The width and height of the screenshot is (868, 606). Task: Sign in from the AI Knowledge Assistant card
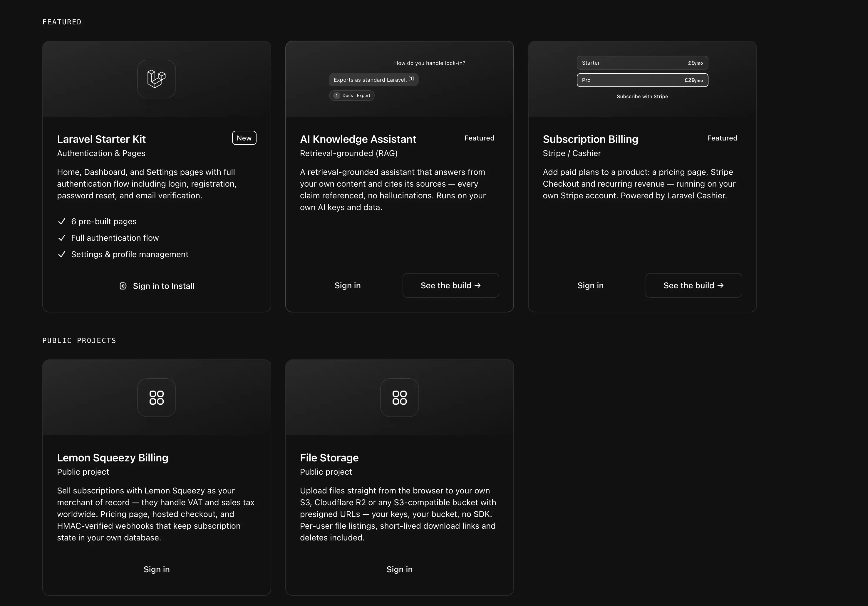pyautogui.click(x=348, y=285)
